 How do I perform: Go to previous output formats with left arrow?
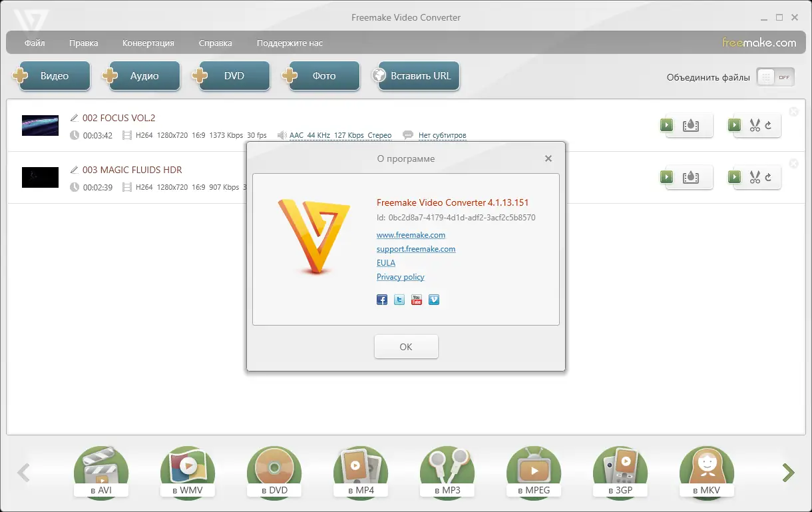click(23, 473)
